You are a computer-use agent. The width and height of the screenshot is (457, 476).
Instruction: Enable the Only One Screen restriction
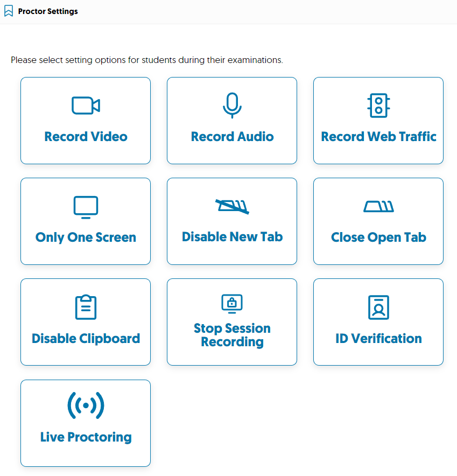pyautogui.click(x=85, y=221)
